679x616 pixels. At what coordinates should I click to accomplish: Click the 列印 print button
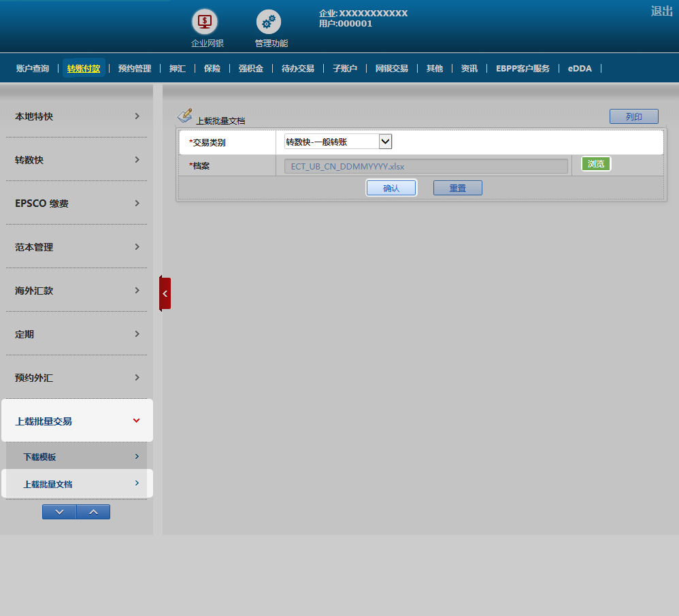point(633,117)
